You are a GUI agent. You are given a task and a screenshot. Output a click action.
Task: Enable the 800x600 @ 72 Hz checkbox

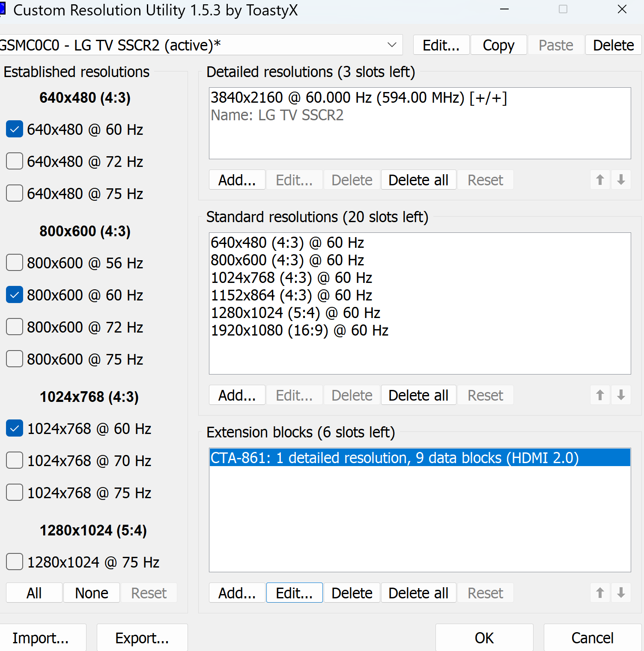(15, 327)
